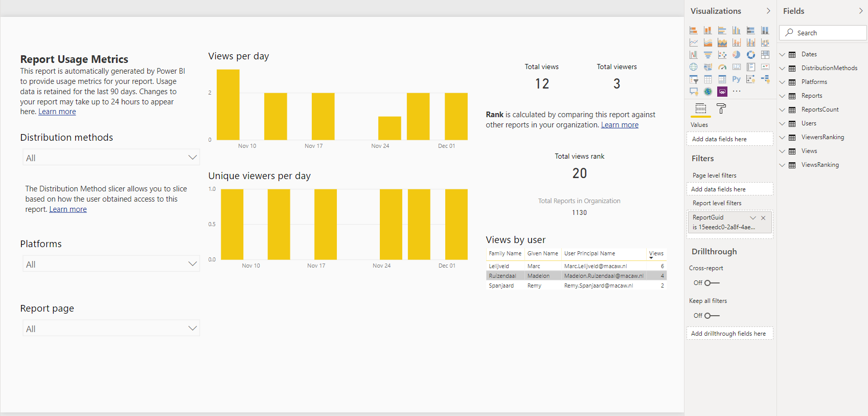This screenshot has width=868, height=416.
Task: Sort table by Views column header
Action: pos(656,253)
